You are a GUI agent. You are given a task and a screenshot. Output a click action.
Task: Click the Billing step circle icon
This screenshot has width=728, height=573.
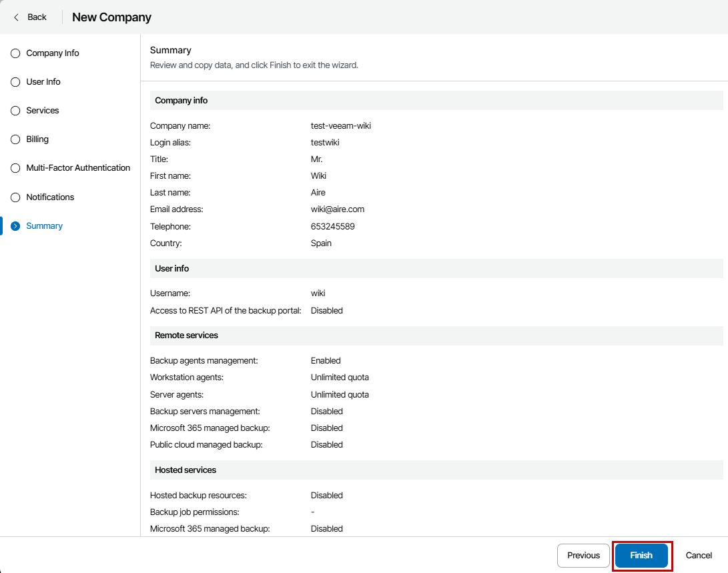click(x=15, y=139)
